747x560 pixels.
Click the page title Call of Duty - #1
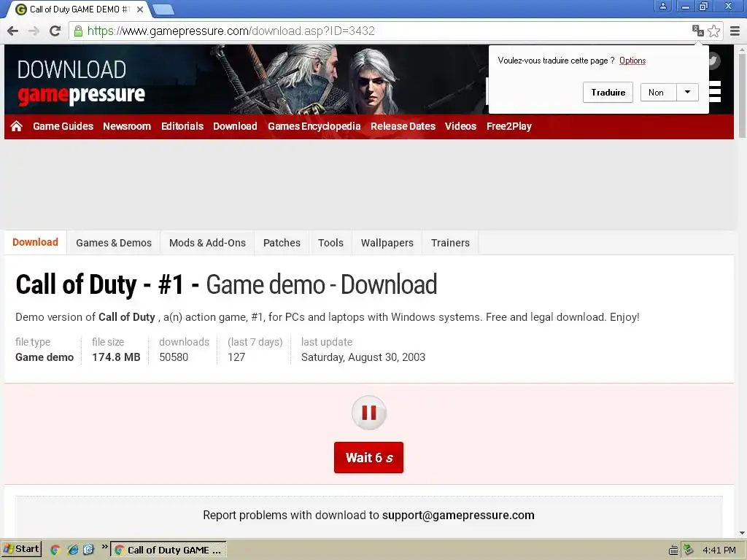pos(99,285)
